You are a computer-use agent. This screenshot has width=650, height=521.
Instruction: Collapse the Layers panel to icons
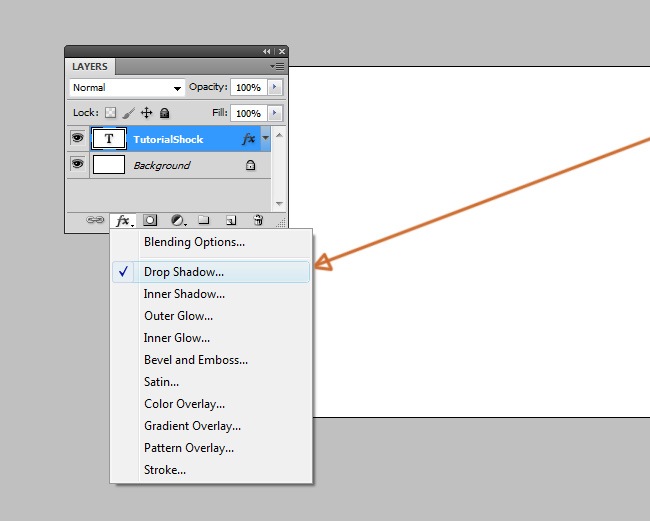point(267,51)
